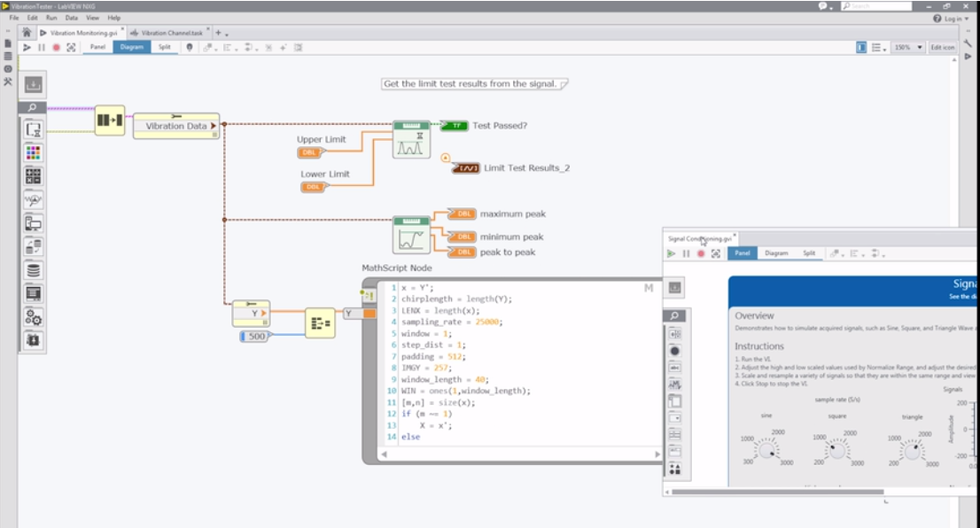
Task: Click the sine sample rate knob
Action: click(766, 449)
